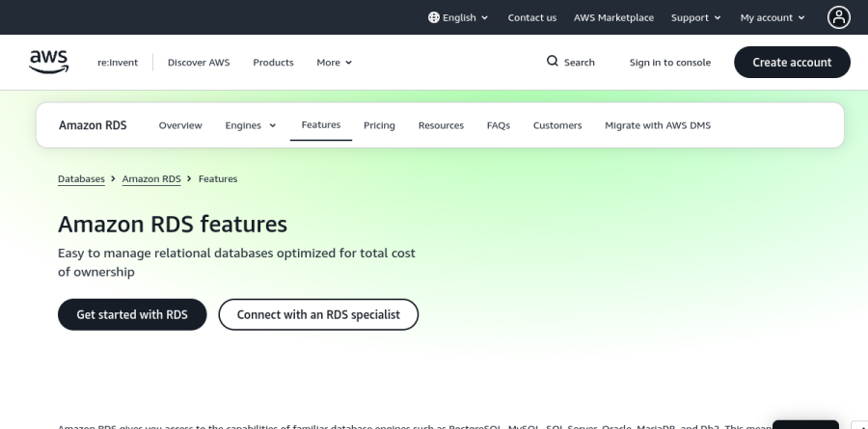Follow the Amazon RDS breadcrumb link
The image size is (868, 429).
[151, 178]
